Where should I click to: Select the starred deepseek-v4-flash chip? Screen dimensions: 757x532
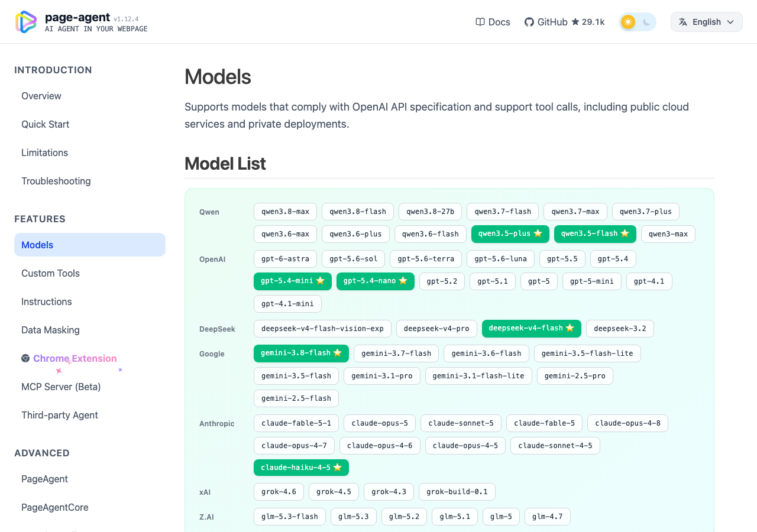(x=532, y=329)
